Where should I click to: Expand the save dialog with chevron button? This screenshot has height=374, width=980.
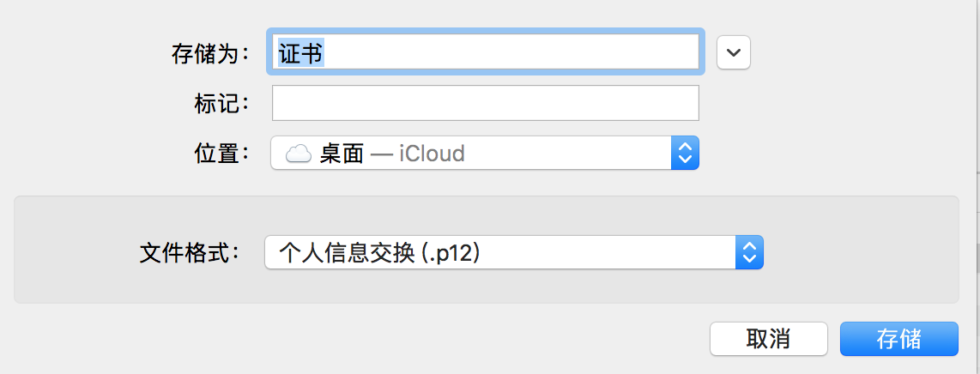(733, 51)
